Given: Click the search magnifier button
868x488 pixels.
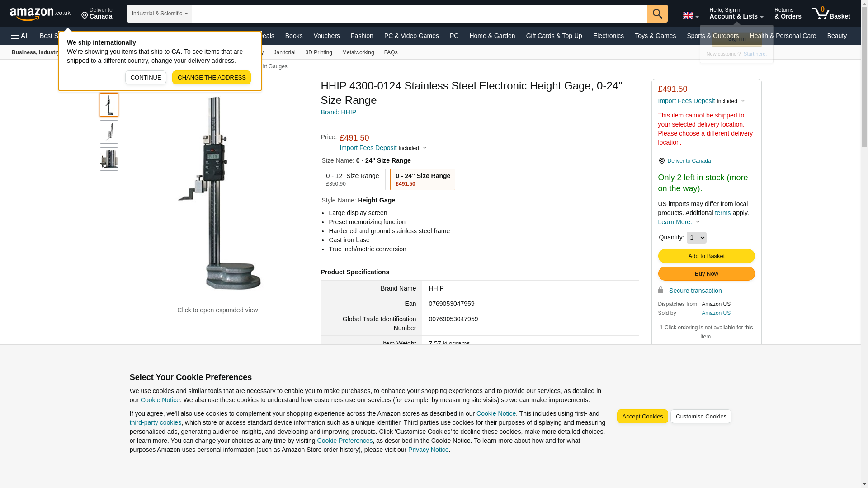Looking at the screenshot, I should coord(657,14).
